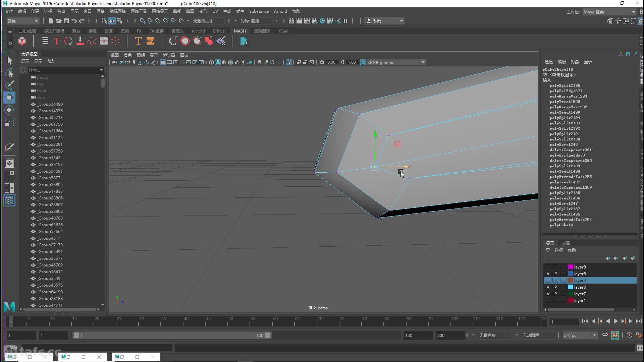The height and width of the screenshot is (362, 644).
Task: Click the cyan color swatch of layer6
Action: (570, 287)
